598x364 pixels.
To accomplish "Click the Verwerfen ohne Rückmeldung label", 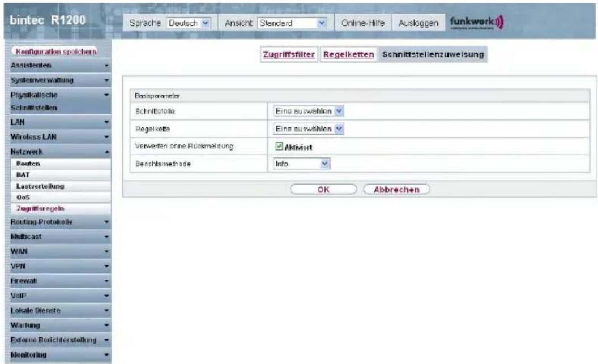I will [184, 147].
